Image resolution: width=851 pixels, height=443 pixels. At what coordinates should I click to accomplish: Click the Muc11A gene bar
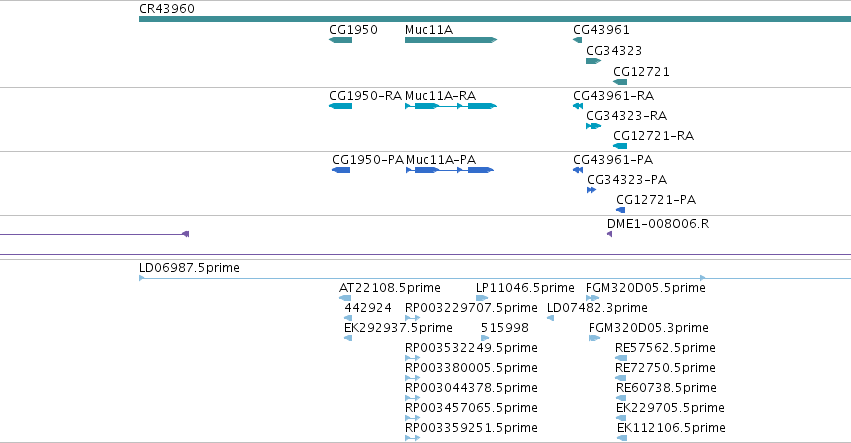tap(451, 40)
